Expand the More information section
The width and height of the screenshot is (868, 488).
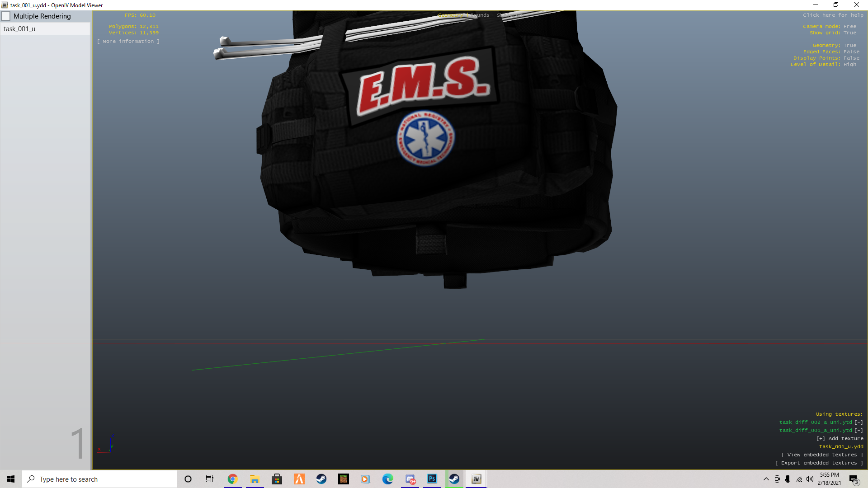click(x=128, y=41)
